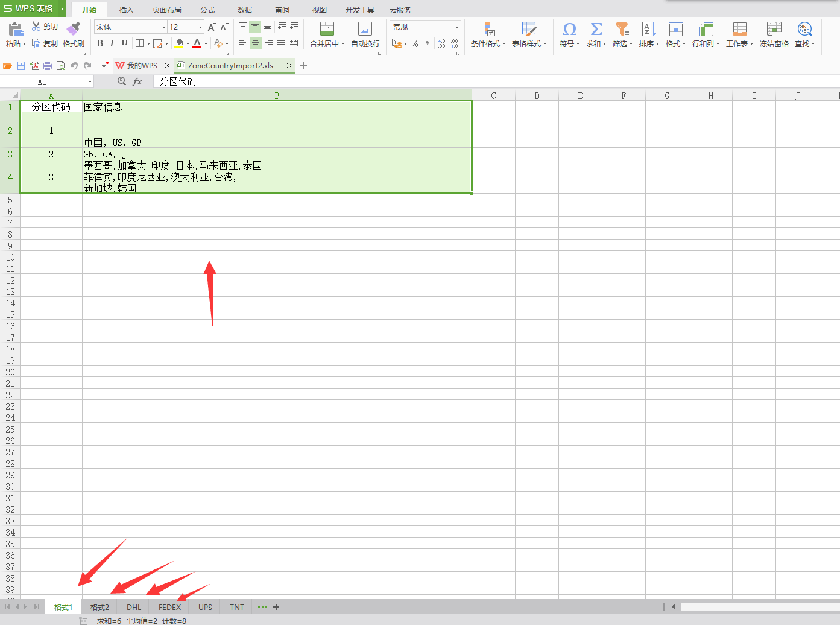840x625 pixels.
Task: Click the save icon in quick toolbar
Action: click(x=21, y=66)
